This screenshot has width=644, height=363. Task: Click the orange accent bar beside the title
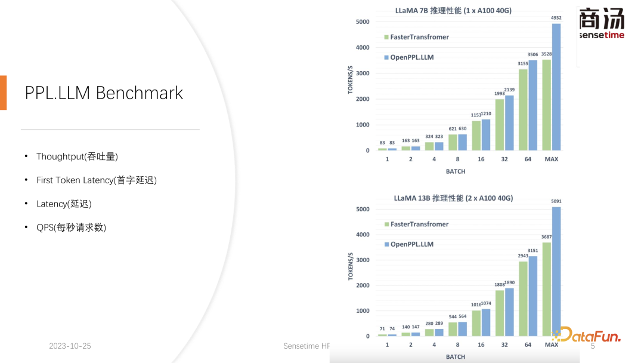click(x=3, y=93)
